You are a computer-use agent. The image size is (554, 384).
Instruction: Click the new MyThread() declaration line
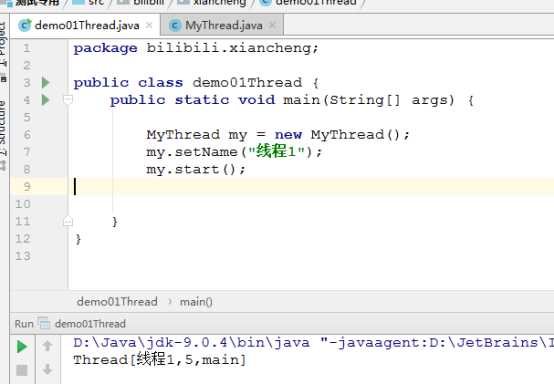tap(278, 135)
